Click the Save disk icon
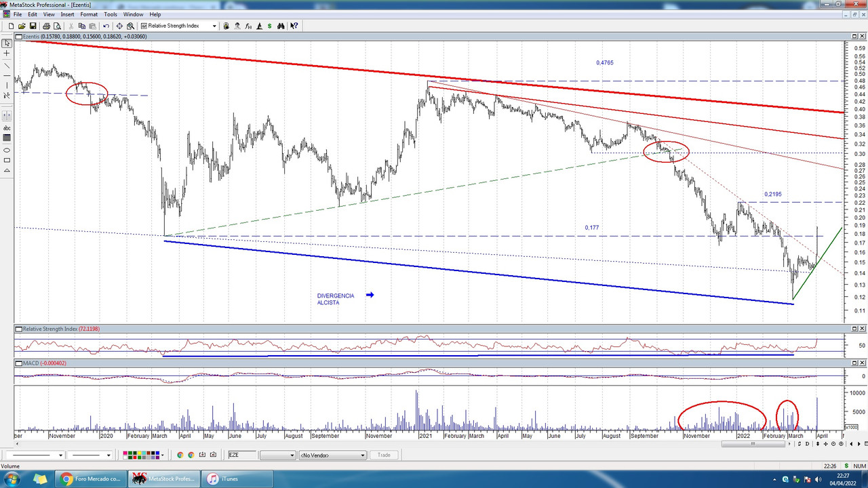Viewport: 868px width, 488px height. [33, 26]
